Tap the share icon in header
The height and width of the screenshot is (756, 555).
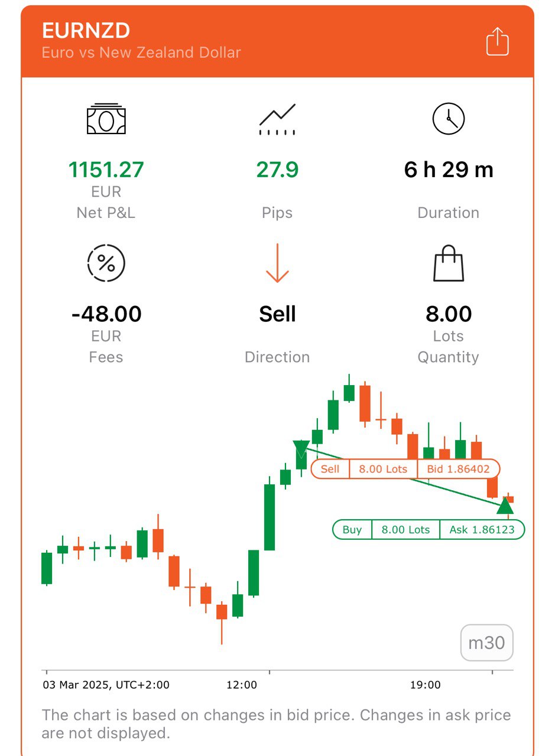tap(497, 42)
